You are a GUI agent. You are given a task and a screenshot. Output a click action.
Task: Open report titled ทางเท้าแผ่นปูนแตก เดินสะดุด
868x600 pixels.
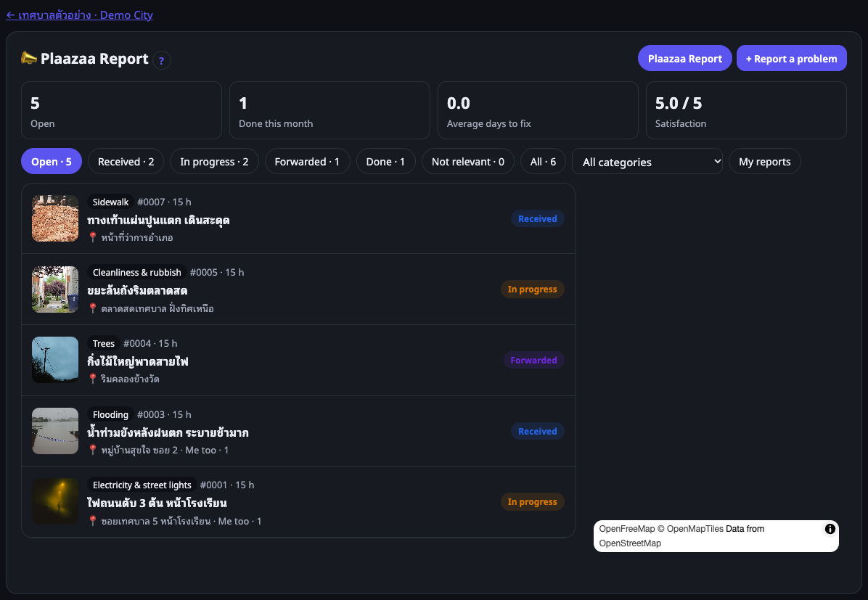point(158,221)
